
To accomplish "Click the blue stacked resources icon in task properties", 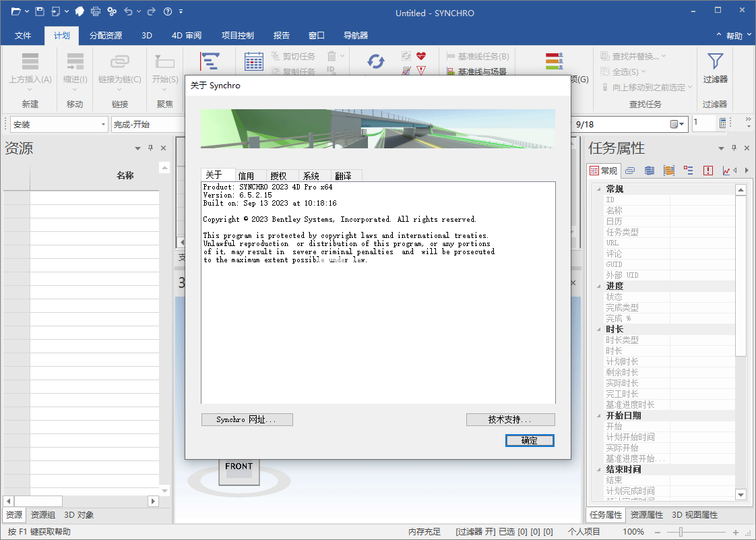I will [x=650, y=171].
